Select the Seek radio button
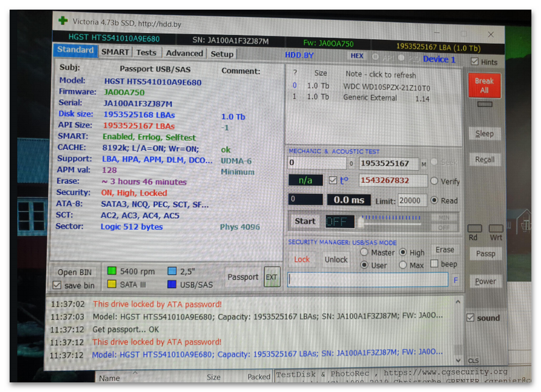 434,162
